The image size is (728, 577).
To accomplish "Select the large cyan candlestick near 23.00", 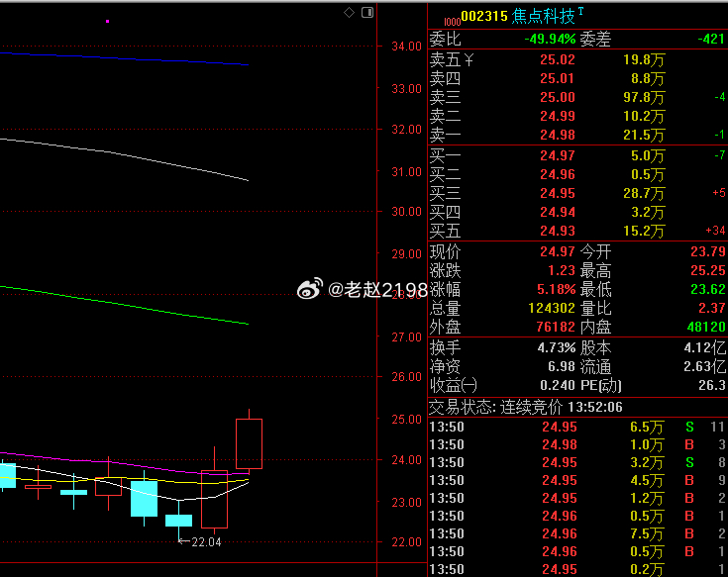I will coord(144,499).
